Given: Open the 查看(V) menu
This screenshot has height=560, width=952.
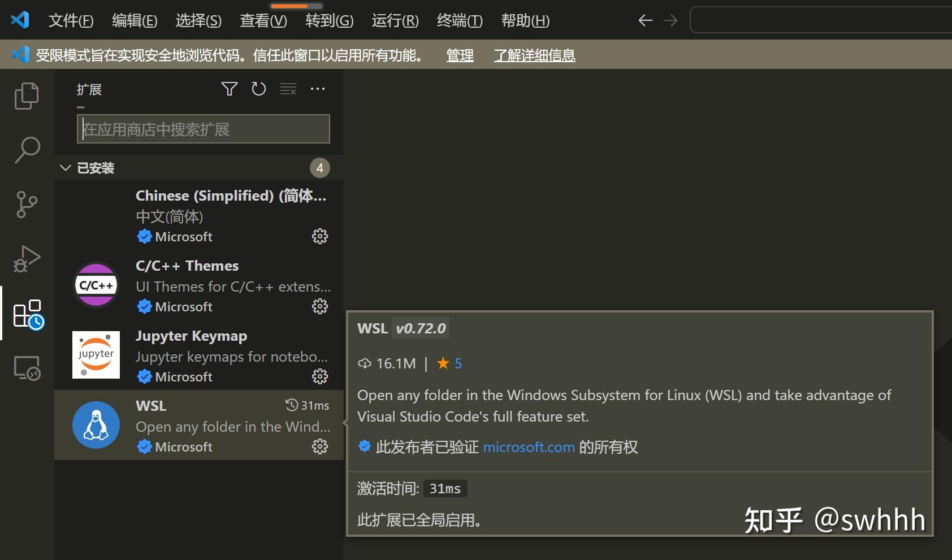Looking at the screenshot, I should (263, 21).
